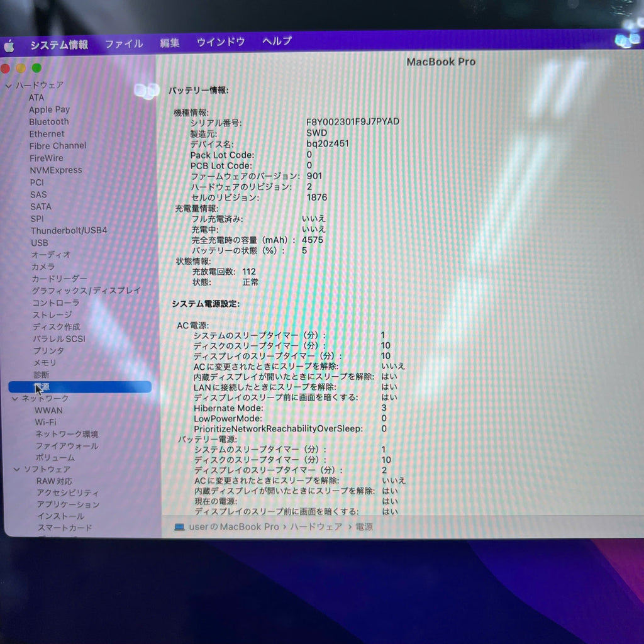Image resolution: width=644 pixels, height=644 pixels.
Task: Collapse the ハードウェア section
Action: click(x=8, y=86)
